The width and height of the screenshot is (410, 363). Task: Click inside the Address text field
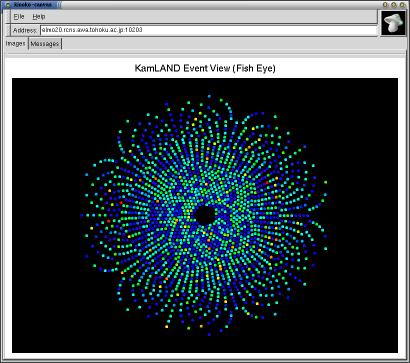point(208,30)
